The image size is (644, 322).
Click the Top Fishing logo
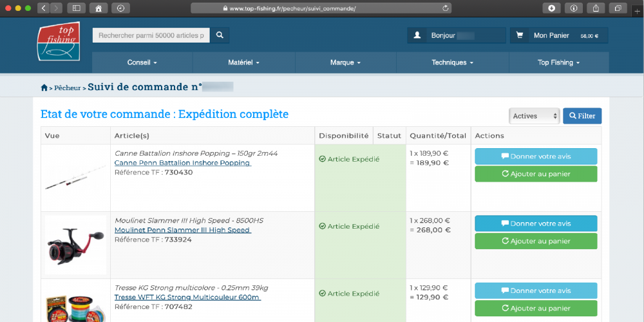pyautogui.click(x=58, y=41)
